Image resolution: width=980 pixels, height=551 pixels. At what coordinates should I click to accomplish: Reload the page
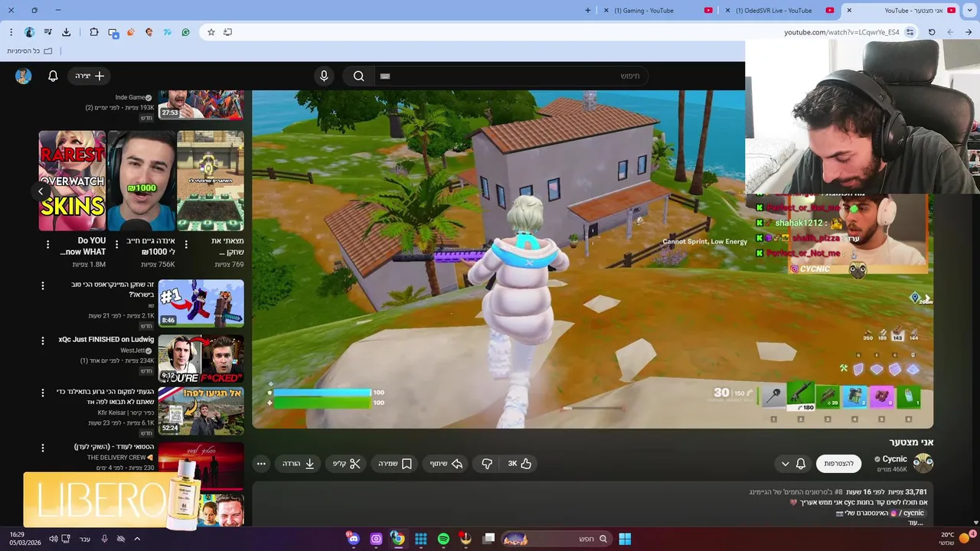tap(932, 32)
